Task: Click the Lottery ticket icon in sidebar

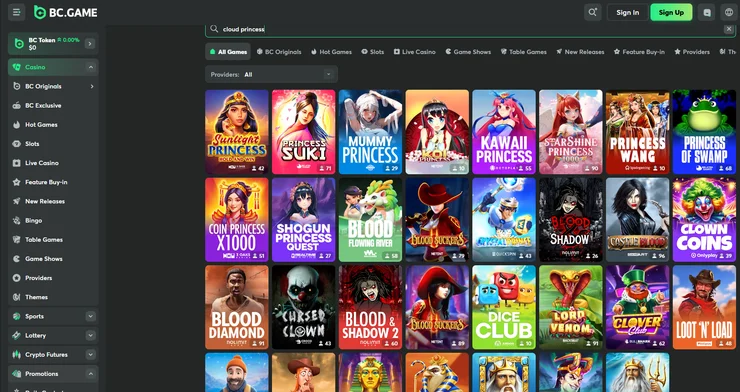Action: [x=17, y=335]
